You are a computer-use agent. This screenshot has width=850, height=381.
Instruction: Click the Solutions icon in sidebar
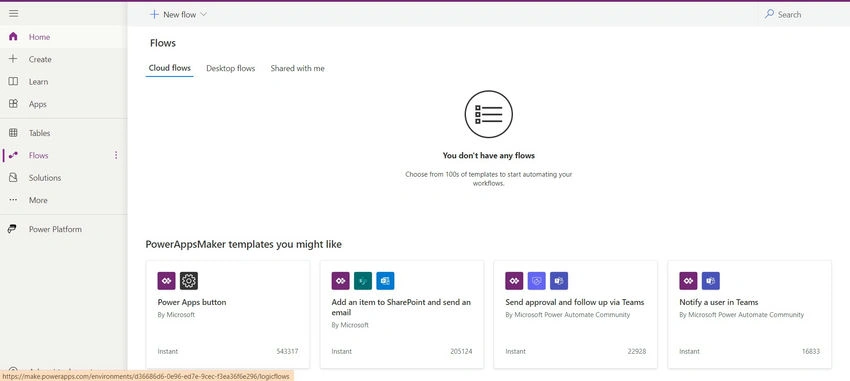[14, 178]
